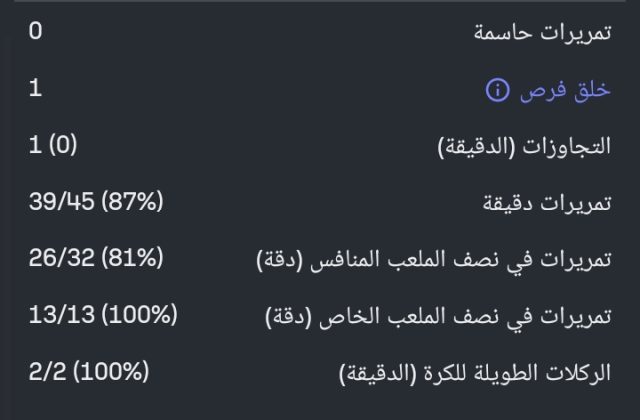Image resolution: width=640 pixels, height=420 pixels.
Task: Click the 13/13 own half figure
Action: tap(59, 316)
